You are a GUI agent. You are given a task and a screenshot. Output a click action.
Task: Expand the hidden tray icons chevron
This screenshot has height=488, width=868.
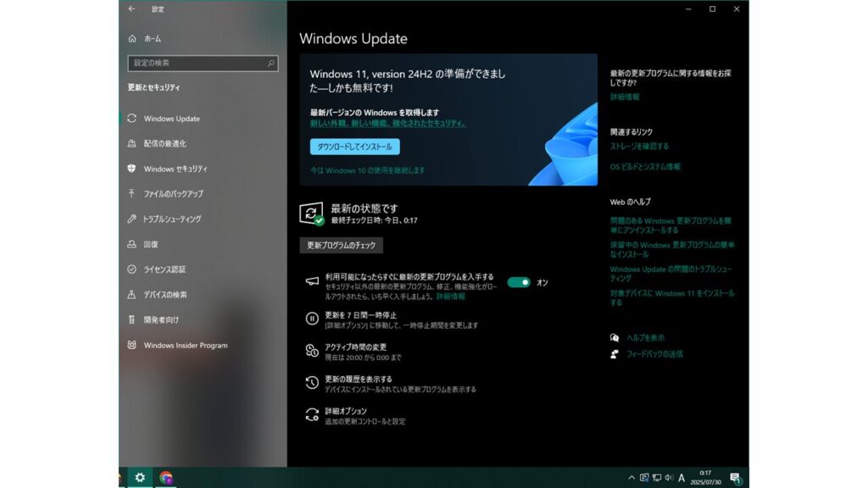pos(632,478)
